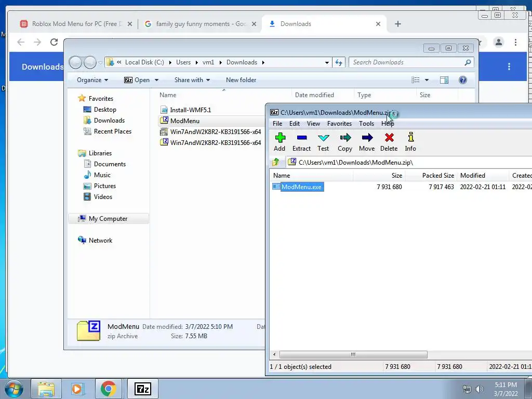
Task: Click the 7-Zip taskbar button
Action: (142, 389)
